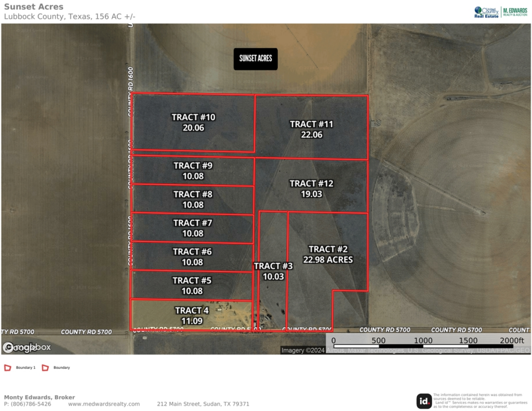532x411 pixels.
Task: Select the Sunset Acres heading text
Action: tap(33, 6)
